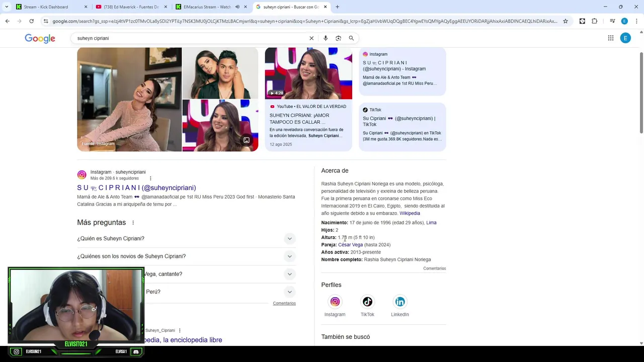Click 'Rashia Suheyn Cipriani Noriega' full name
The height and width of the screenshot is (362, 644).
397,259
